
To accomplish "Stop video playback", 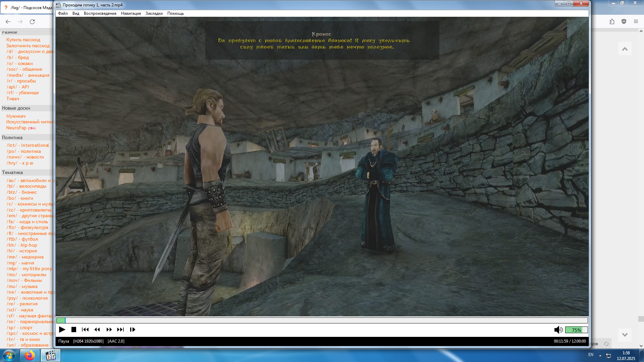I will 74,329.
